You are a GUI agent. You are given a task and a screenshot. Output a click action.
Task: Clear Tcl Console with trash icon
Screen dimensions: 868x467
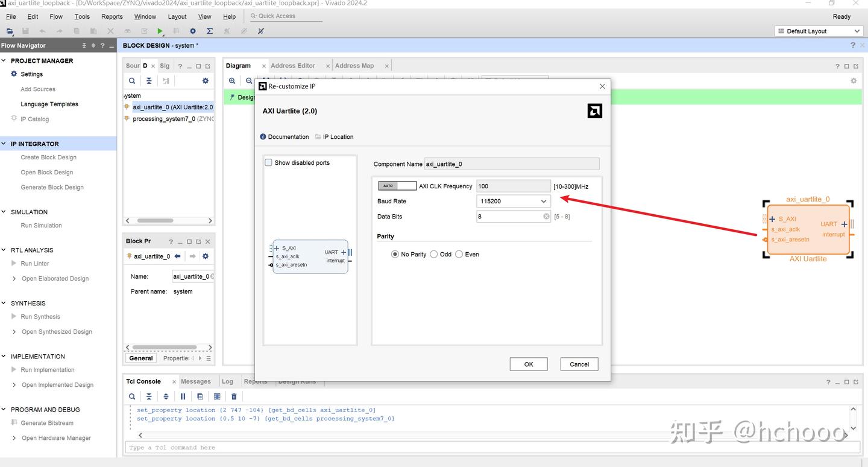234,396
